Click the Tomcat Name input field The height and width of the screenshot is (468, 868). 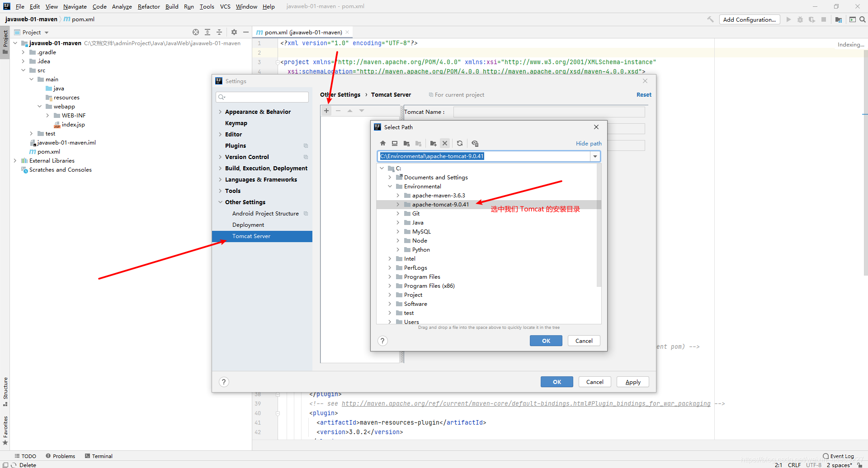[x=549, y=112]
